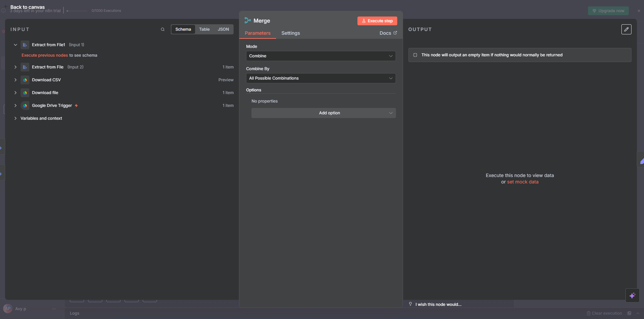Click the Merge node icon in header
Screen dimensions: 644x319
[x=248, y=21]
